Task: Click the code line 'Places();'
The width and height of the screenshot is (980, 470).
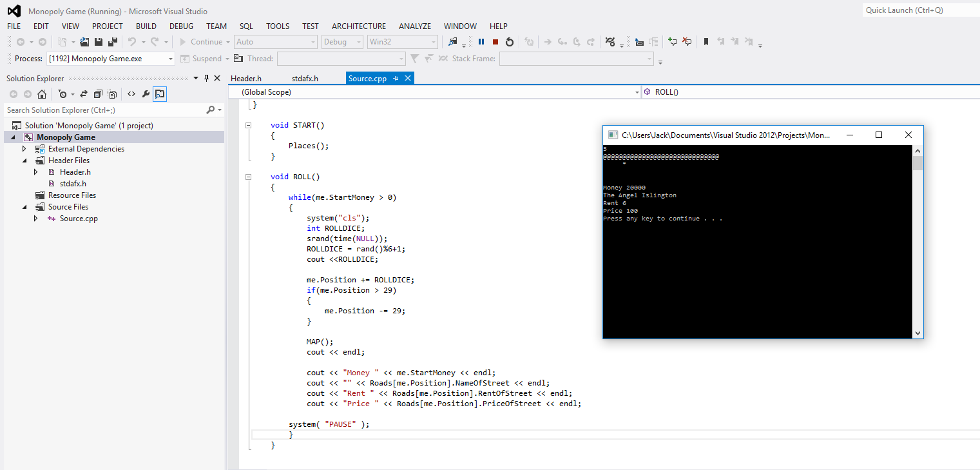Action: pos(309,146)
